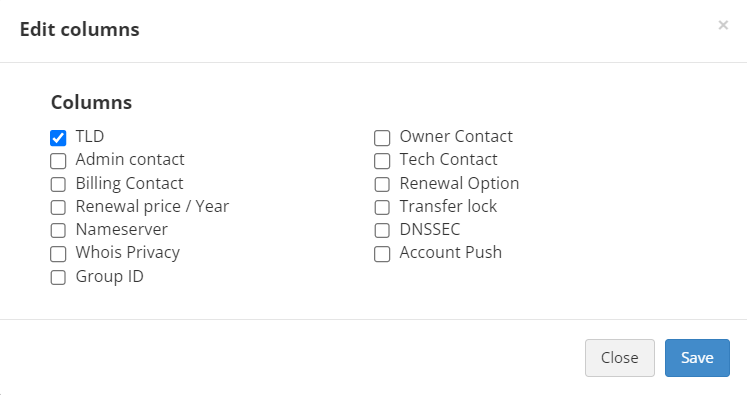
Task: Tick the Billing Contact checkbox
Action: click(58, 184)
